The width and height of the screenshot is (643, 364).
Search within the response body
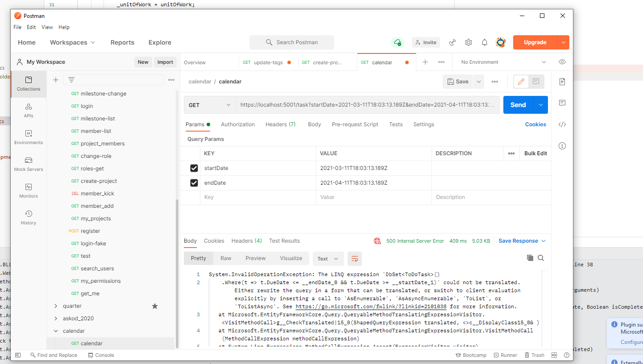point(541,258)
